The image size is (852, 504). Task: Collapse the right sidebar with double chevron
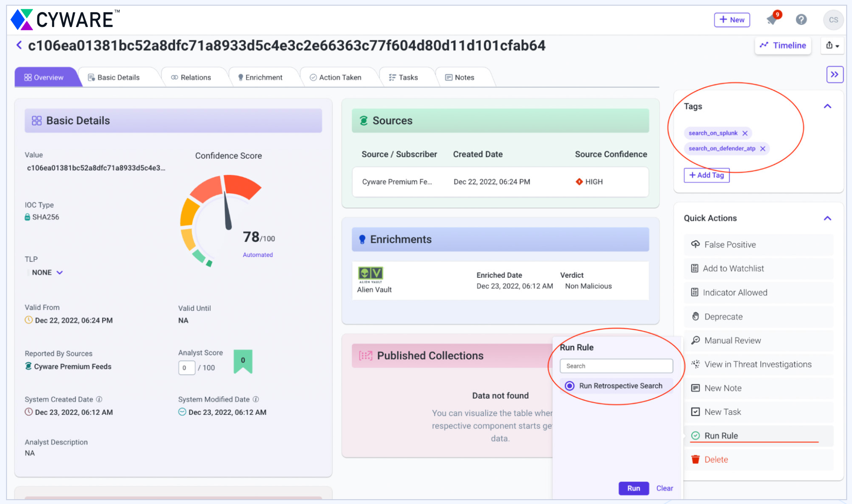pos(835,75)
